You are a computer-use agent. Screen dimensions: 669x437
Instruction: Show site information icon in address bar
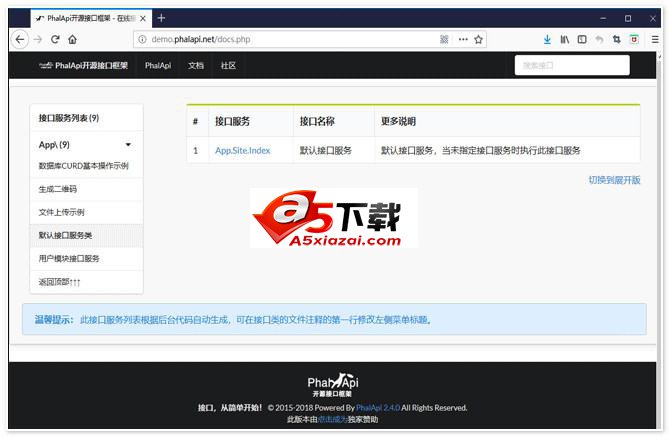point(142,39)
